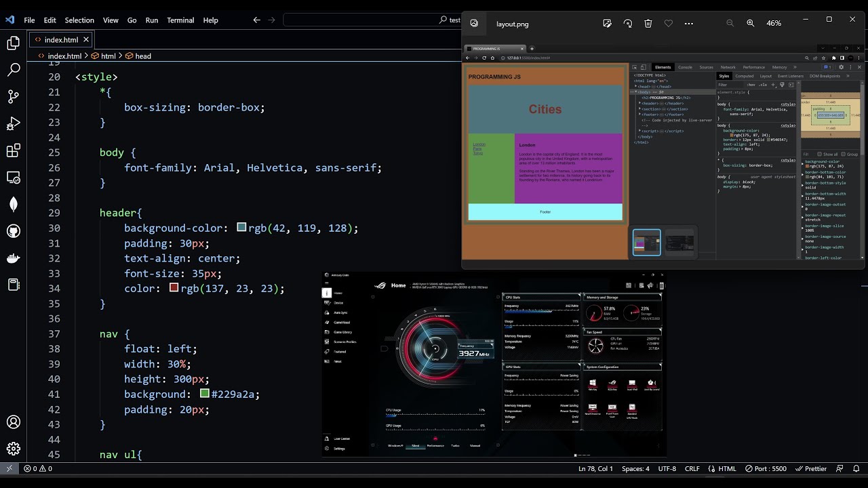The image size is (868, 488).
Task: Rotate the image in Photos viewer
Action: click(x=628, y=23)
